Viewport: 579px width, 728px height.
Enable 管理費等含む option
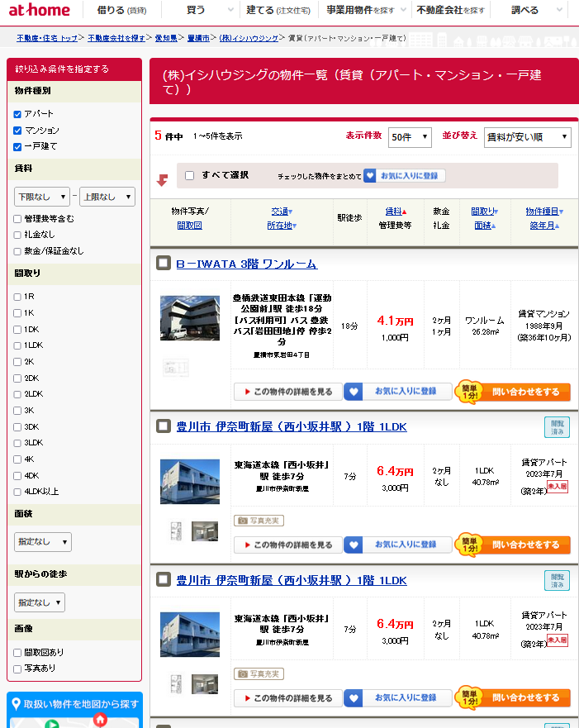[x=17, y=219]
